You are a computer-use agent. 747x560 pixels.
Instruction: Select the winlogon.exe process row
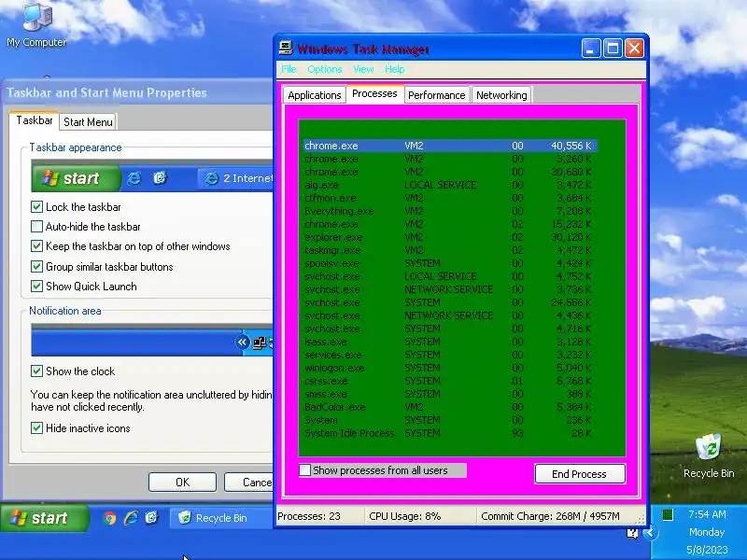450,368
